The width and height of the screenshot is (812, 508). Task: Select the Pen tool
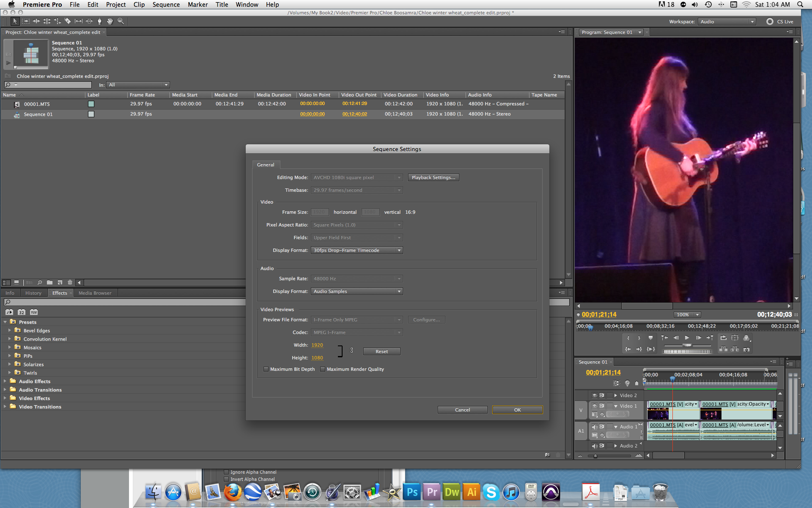(100, 21)
